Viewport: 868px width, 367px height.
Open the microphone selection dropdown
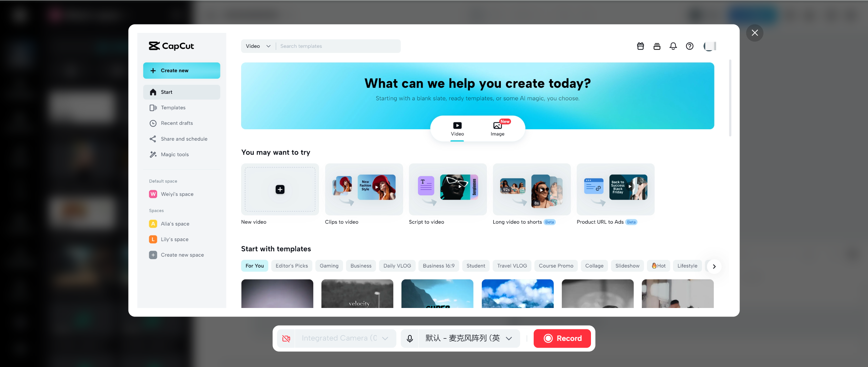click(x=508, y=338)
